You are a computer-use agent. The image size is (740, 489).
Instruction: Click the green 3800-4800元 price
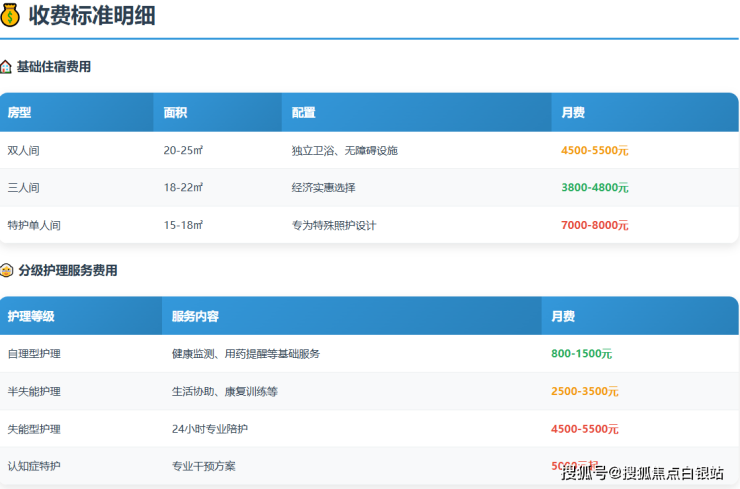pyautogui.click(x=595, y=188)
